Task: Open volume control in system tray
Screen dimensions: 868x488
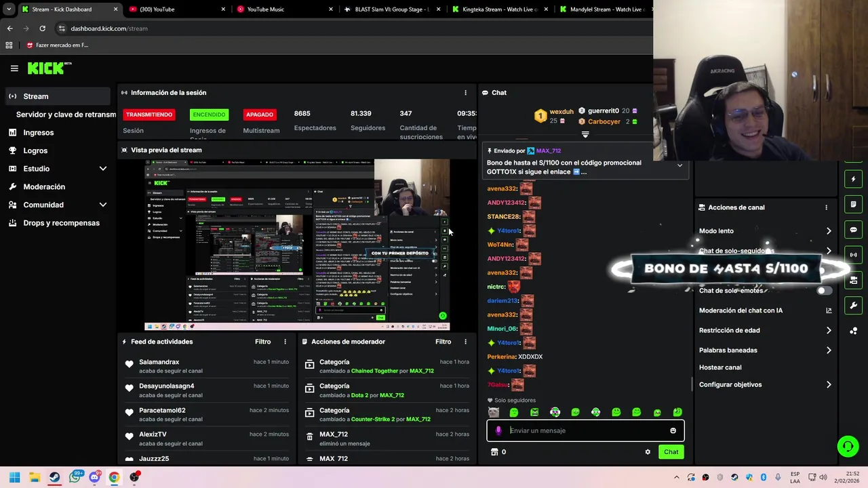Action: [823, 477]
